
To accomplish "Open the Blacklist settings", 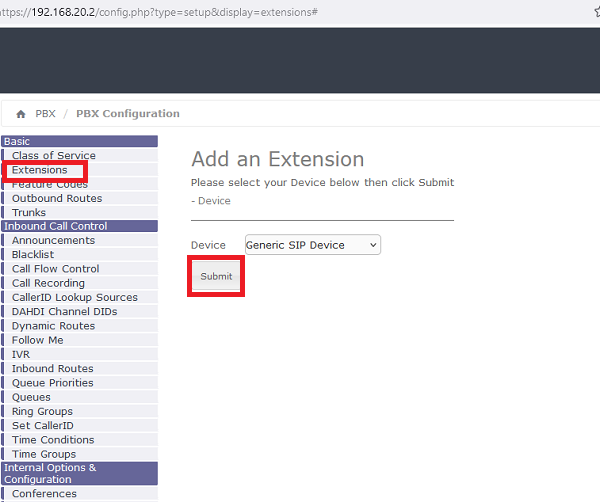I will pyautogui.click(x=33, y=255).
